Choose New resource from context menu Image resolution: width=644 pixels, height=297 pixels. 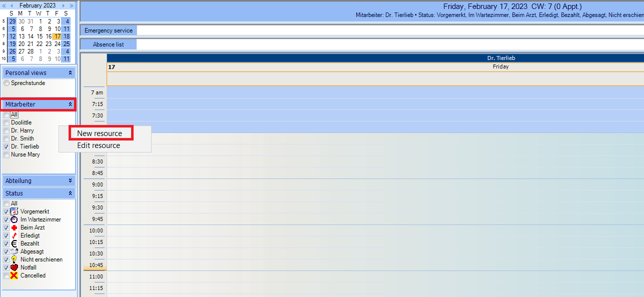click(x=100, y=133)
